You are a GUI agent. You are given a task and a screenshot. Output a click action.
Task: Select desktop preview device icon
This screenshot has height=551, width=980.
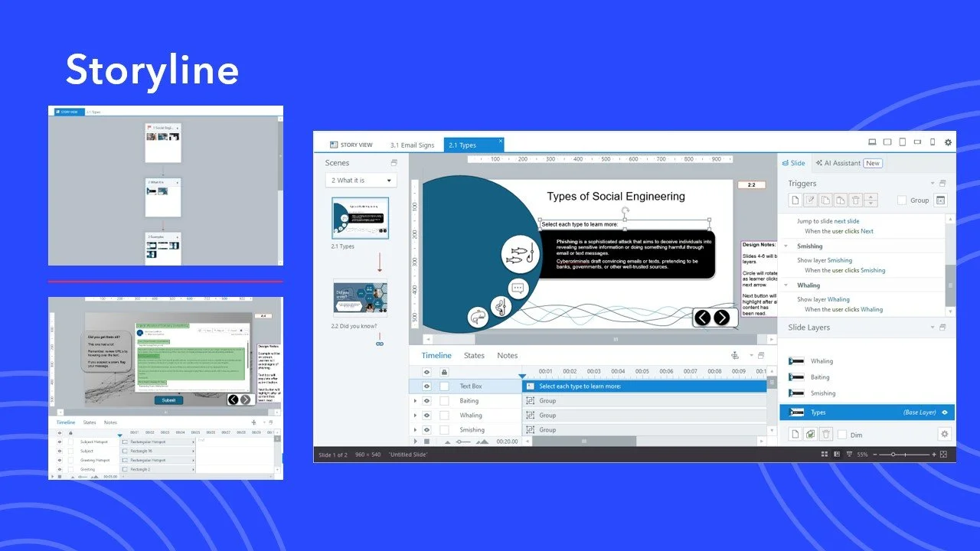point(872,142)
